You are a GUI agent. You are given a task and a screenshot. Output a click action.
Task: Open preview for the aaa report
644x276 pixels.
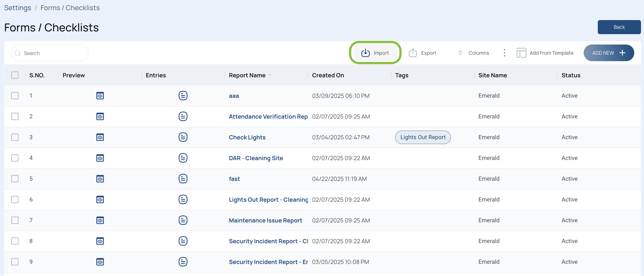click(x=100, y=96)
